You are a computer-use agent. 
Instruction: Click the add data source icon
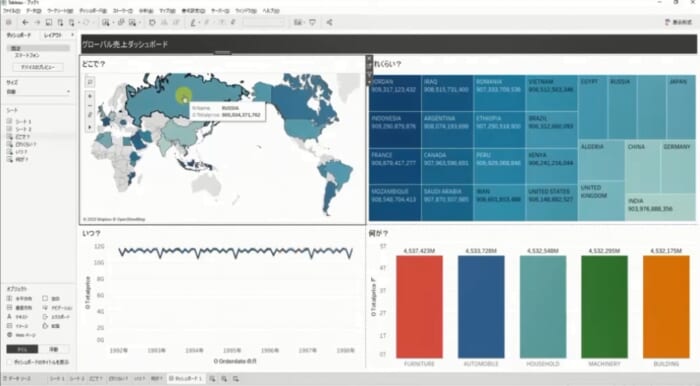(x=60, y=22)
